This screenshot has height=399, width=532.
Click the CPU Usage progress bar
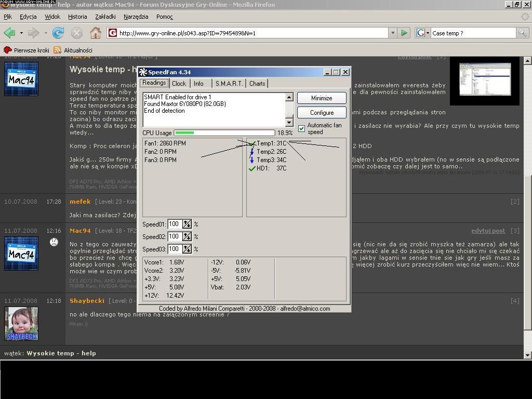pos(224,133)
